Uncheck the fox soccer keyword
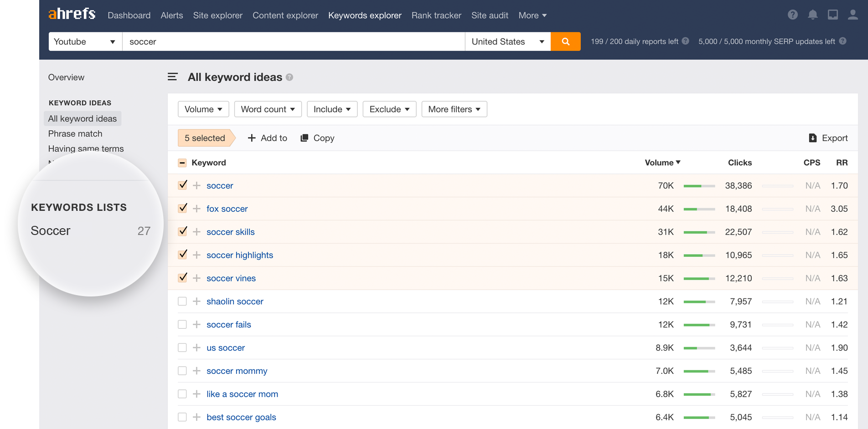 tap(182, 208)
